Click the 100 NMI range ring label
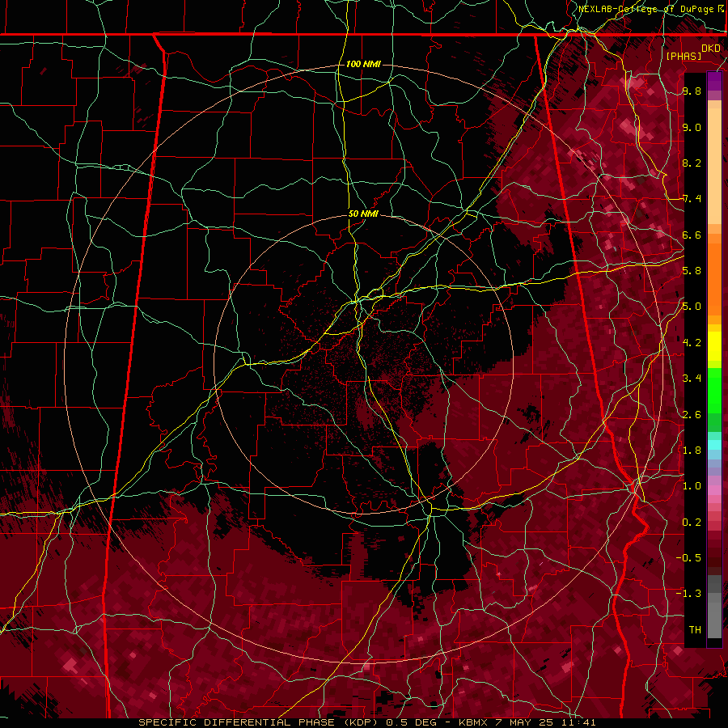This screenshot has width=728, height=728. click(x=363, y=64)
